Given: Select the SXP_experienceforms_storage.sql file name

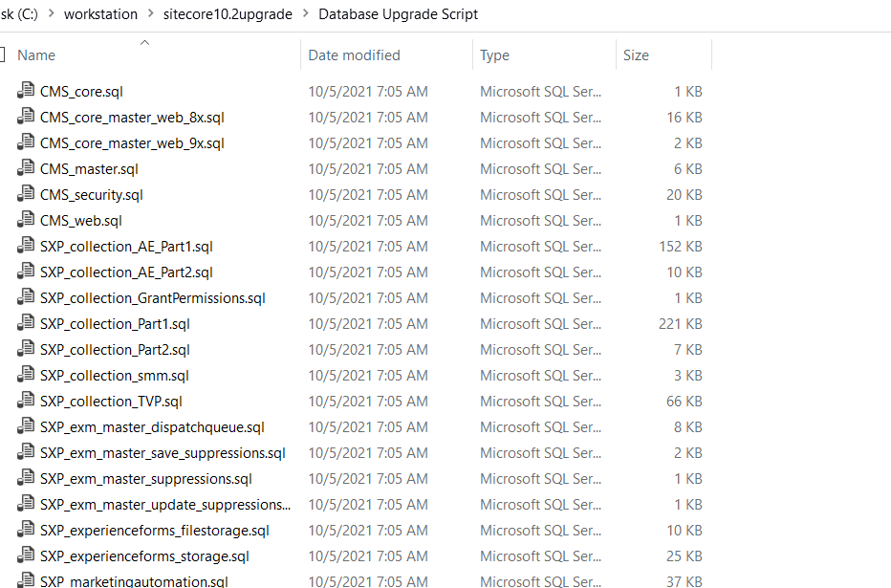Looking at the screenshot, I should 144,556.
